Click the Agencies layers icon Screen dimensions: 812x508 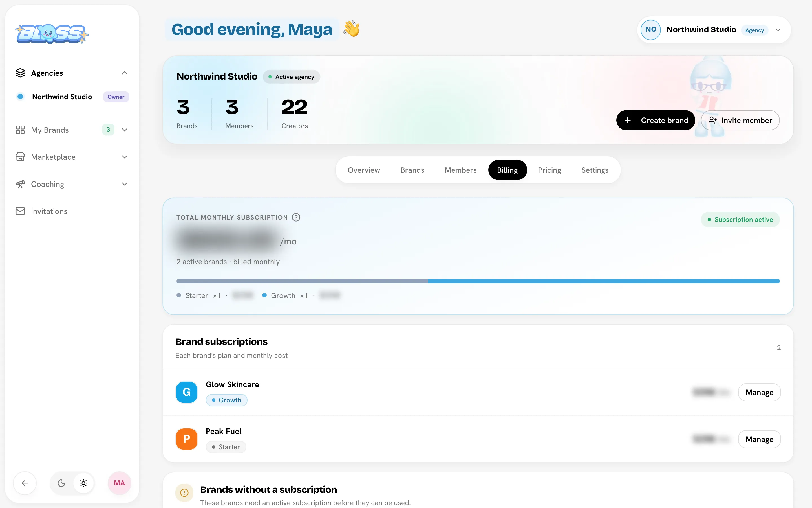click(x=20, y=73)
